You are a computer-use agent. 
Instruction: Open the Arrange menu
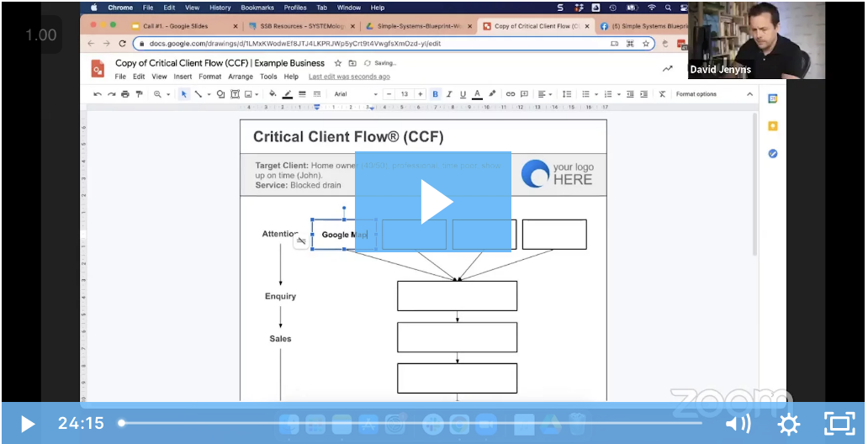(241, 77)
